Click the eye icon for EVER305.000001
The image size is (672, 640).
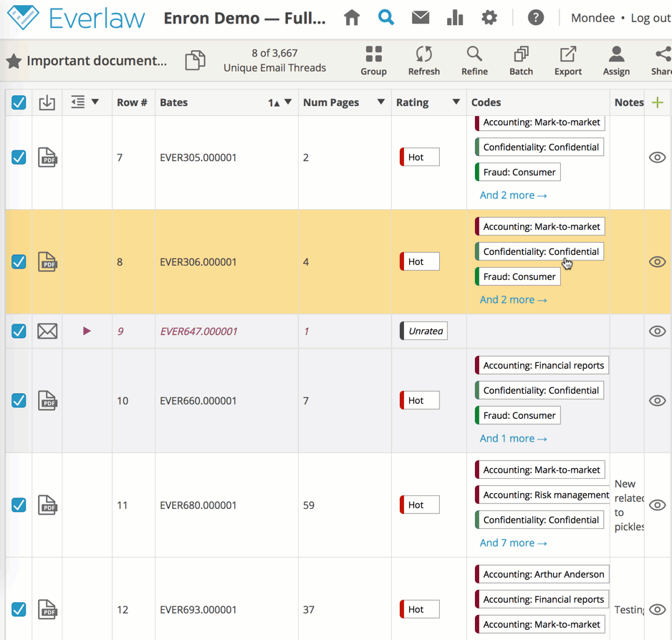tap(657, 157)
